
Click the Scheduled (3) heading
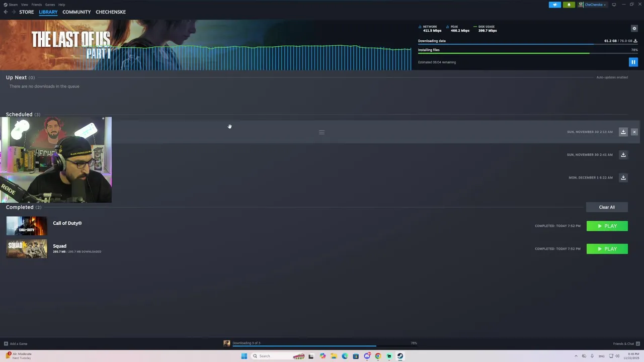click(23, 114)
